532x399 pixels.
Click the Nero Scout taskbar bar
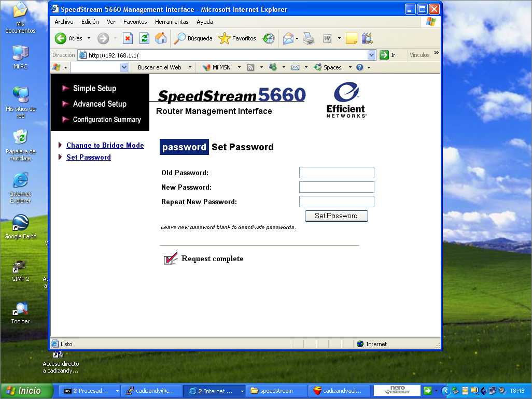click(x=397, y=391)
